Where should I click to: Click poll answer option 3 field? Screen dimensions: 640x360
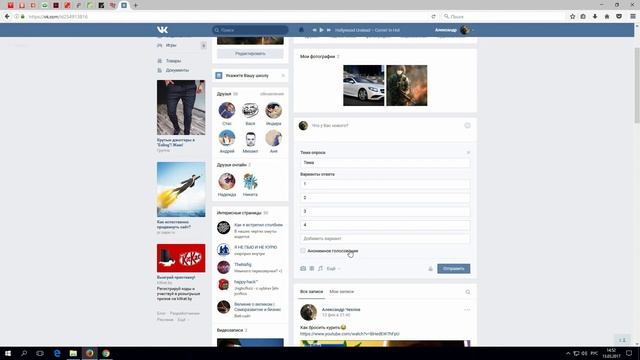tap(385, 211)
